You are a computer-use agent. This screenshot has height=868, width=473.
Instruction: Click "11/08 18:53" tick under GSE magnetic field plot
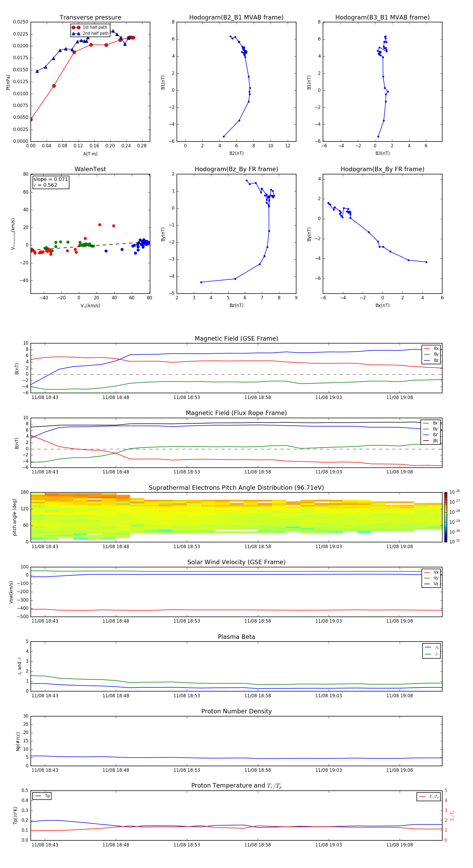point(187,398)
